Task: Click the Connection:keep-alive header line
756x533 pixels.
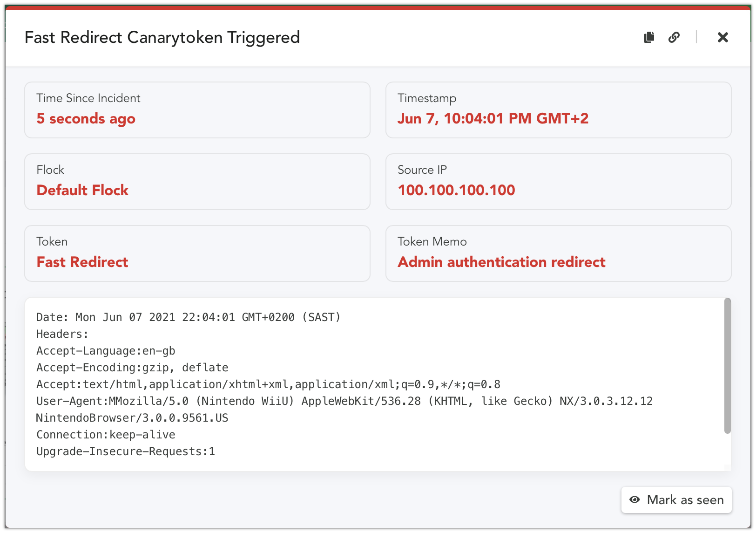Action: coord(106,435)
